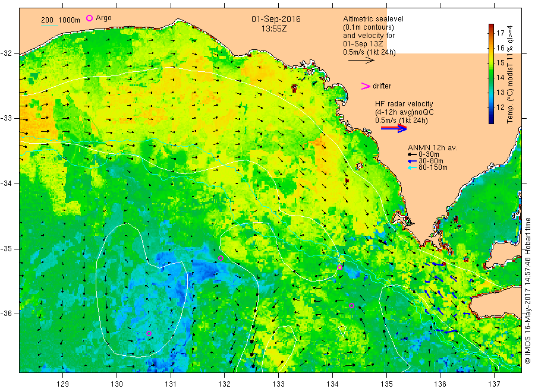The width and height of the screenshot is (535, 392).
Task: Click the 'HF radar velocity' legend heading
Action: click(404, 103)
